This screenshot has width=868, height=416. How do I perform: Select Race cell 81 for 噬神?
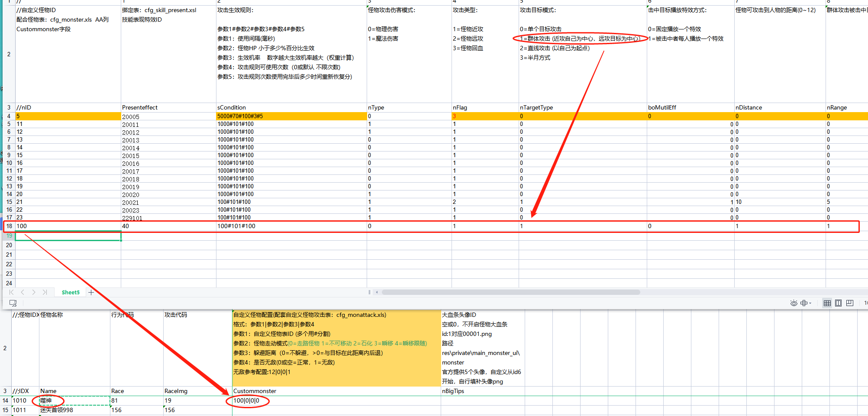click(x=137, y=400)
